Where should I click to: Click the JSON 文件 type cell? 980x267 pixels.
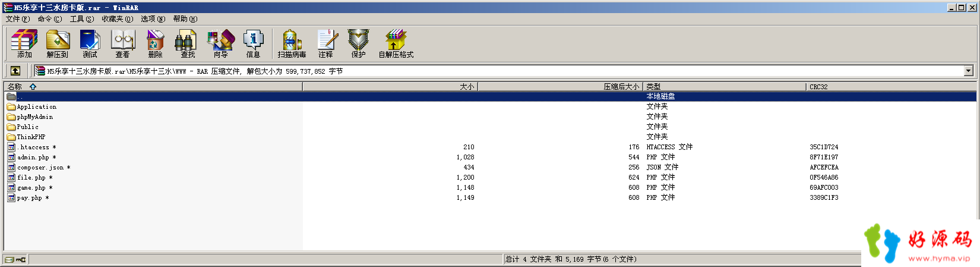tap(662, 168)
